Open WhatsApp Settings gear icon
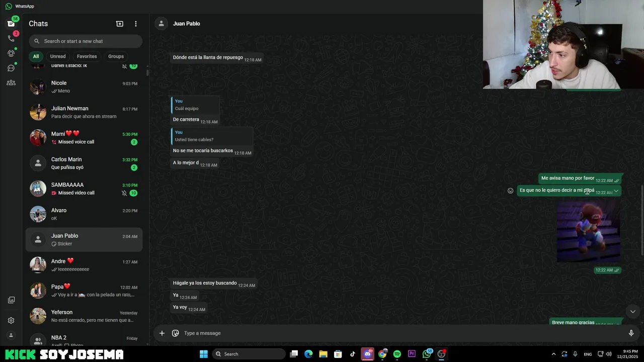 [x=11, y=320]
